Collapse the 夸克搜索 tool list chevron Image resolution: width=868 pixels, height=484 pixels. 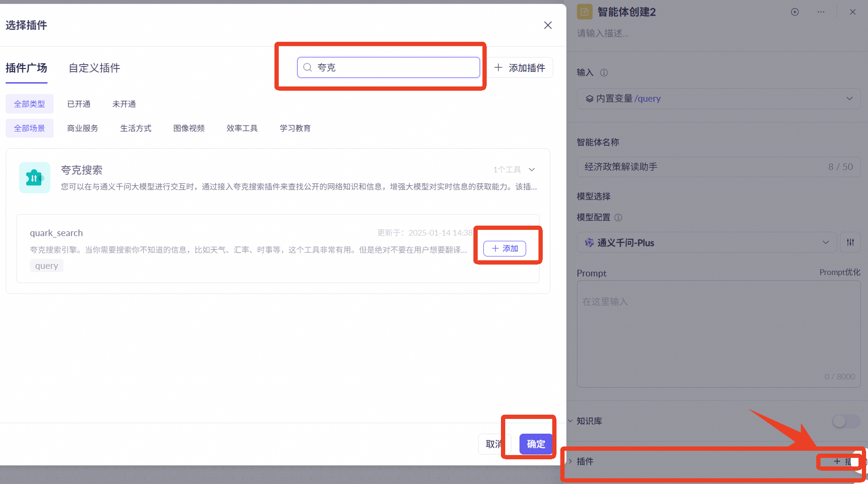532,170
